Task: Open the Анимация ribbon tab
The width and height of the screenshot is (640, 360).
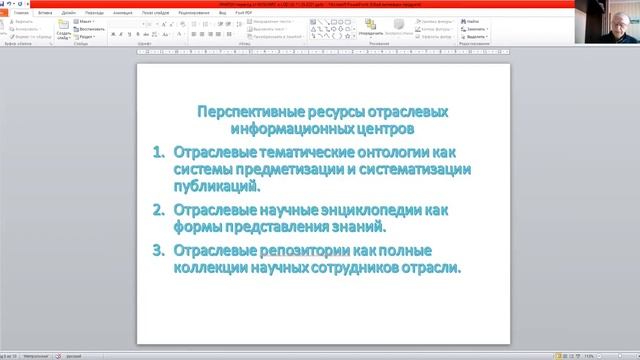Action: (x=122, y=13)
